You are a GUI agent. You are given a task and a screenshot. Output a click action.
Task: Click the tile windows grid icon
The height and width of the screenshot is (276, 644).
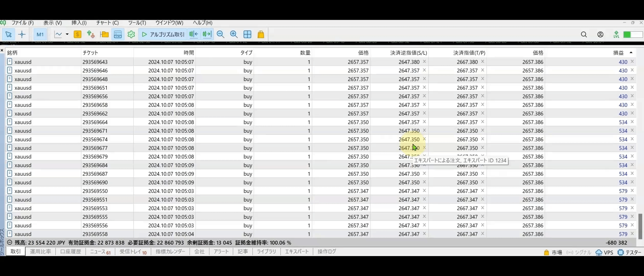[247, 34]
